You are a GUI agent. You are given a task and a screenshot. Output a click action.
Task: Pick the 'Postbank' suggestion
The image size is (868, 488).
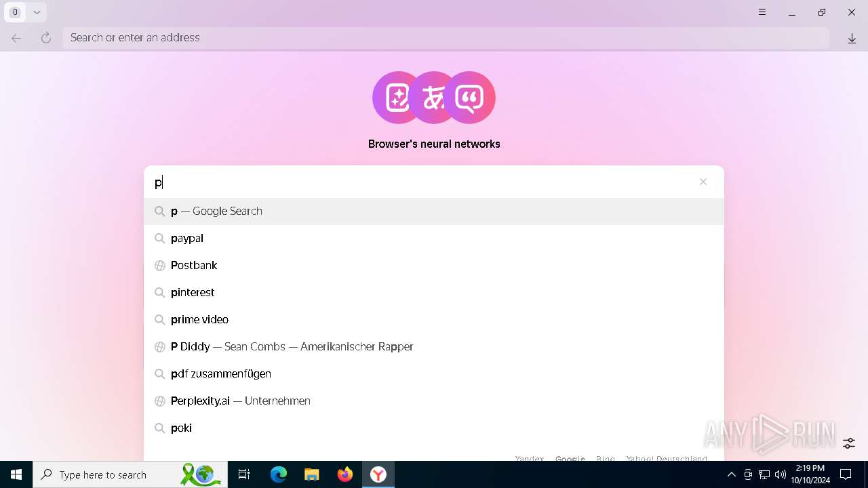pyautogui.click(x=434, y=265)
